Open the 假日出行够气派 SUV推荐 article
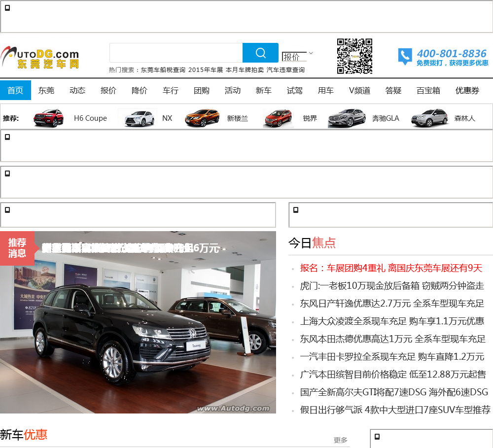493x448 pixels. click(x=395, y=410)
